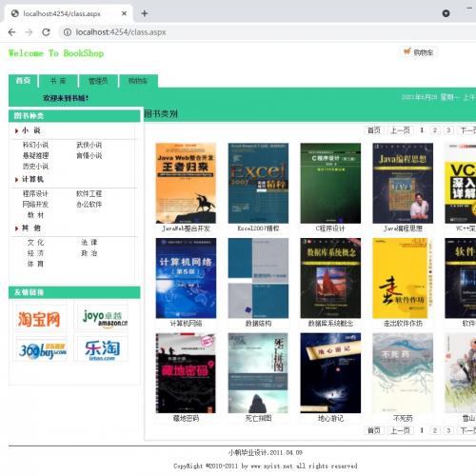The height and width of the screenshot is (476, 476).
Task: Open the 藏地密码 book cover
Action: pyautogui.click(x=186, y=373)
